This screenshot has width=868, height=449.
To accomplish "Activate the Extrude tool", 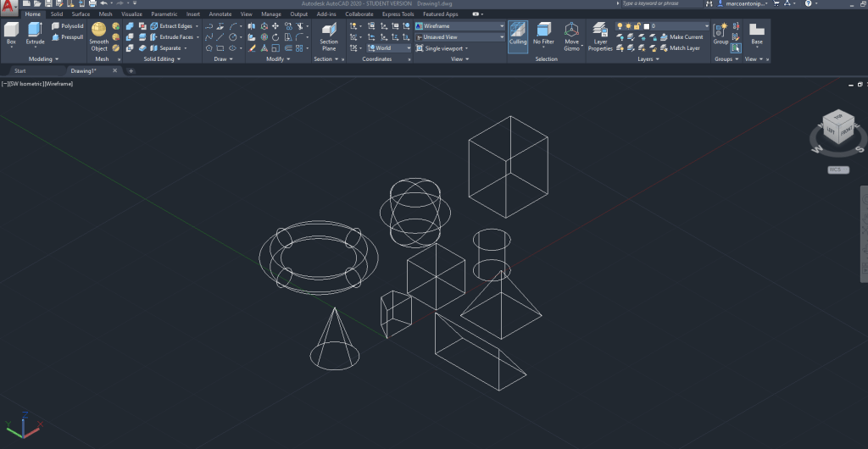I will [35, 32].
